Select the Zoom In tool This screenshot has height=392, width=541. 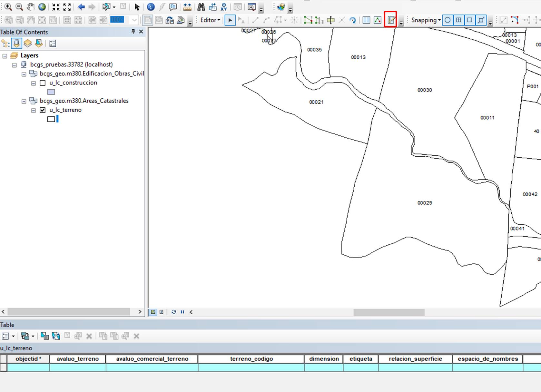coord(8,7)
